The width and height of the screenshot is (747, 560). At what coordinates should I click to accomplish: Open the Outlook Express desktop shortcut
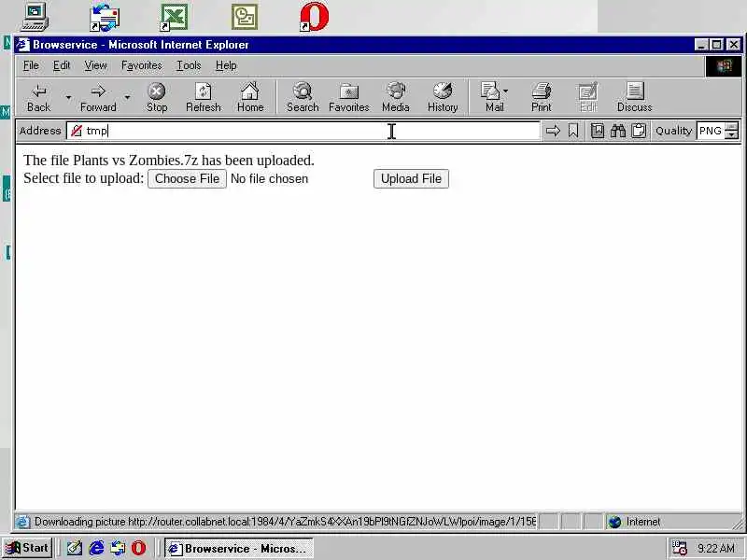[x=105, y=18]
